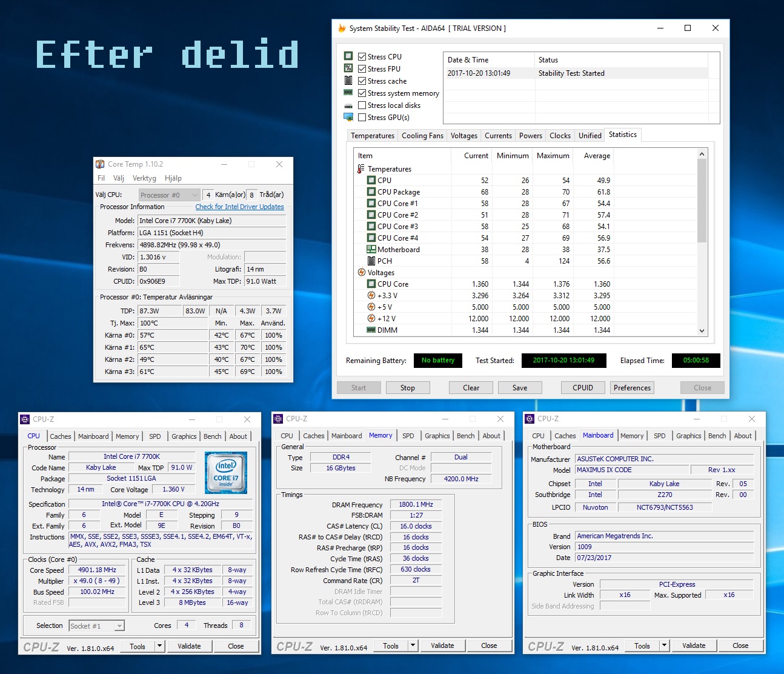Viewport: 784px width, 674px height.
Task: Open the Processor #0 dropdown in Core Temp
Action: click(169, 195)
